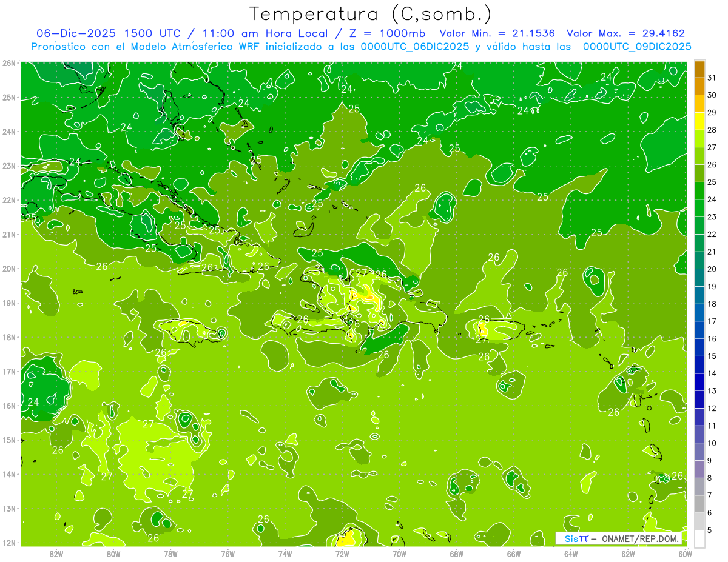This screenshot has height=562, width=728.
Task: Click the 19N latitude axis label
Action: pos(8,303)
